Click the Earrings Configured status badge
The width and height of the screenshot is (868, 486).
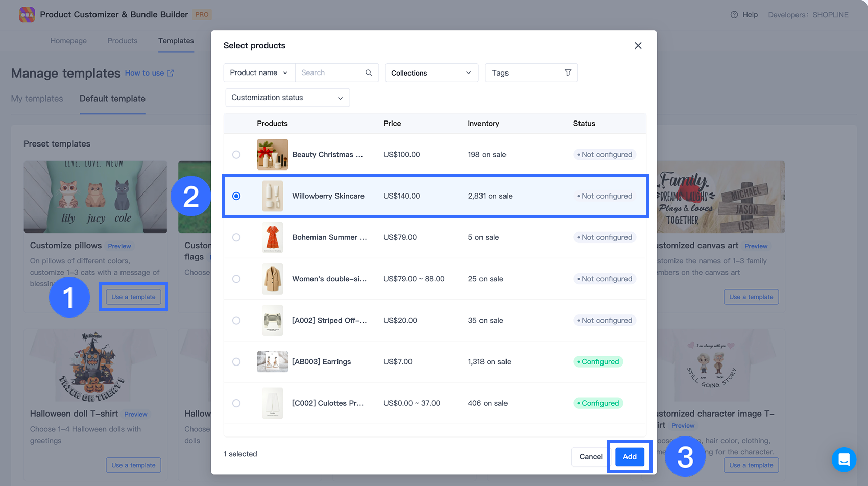click(x=598, y=361)
